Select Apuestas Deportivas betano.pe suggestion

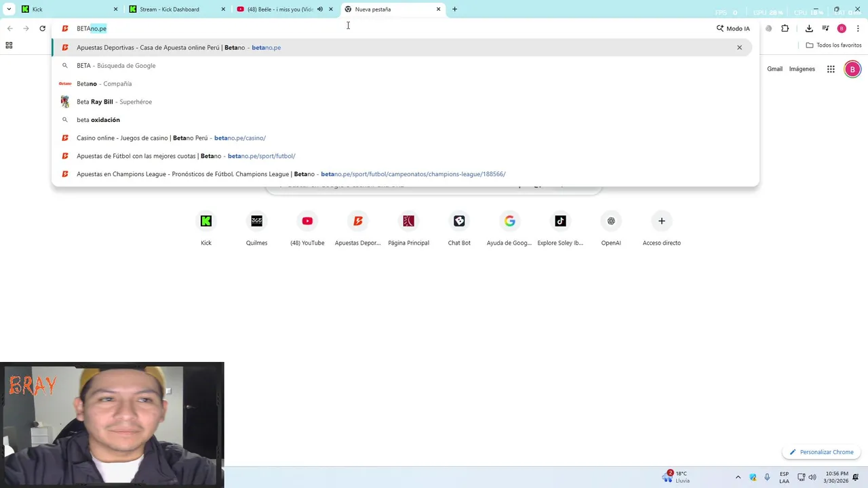pyautogui.click(x=401, y=47)
